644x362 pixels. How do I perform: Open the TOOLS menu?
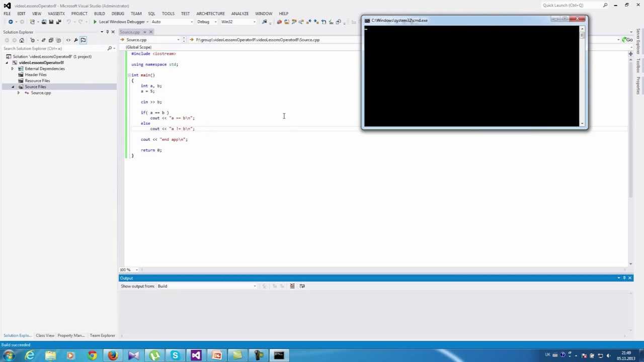pyautogui.click(x=168, y=14)
